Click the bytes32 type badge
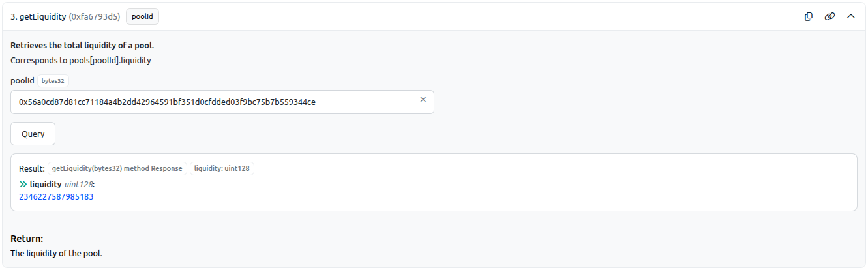868x270 pixels. 53,81
